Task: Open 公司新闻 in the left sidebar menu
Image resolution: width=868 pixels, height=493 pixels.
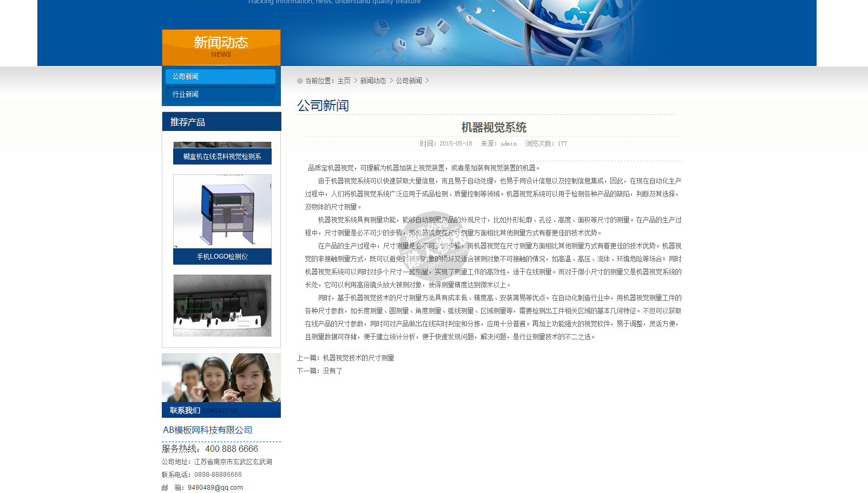Action: click(220, 77)
